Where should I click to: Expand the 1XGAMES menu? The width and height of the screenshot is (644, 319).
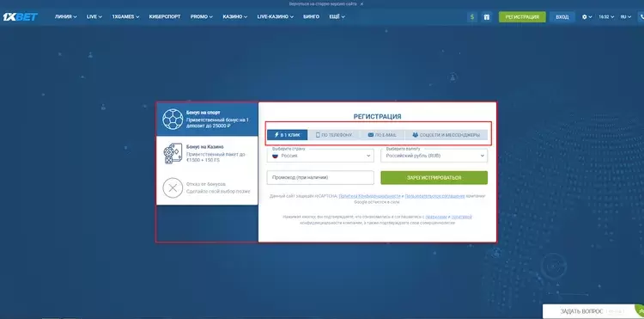coord(125,17)
